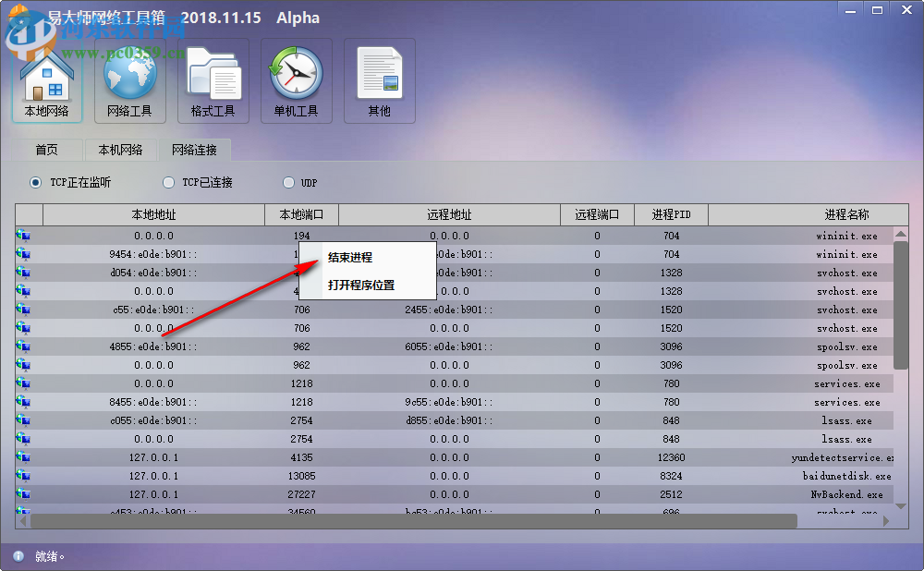Click remote address 9c55:e0de:b901::
Screen dimensions: 924x571
(x=449, y=402)
